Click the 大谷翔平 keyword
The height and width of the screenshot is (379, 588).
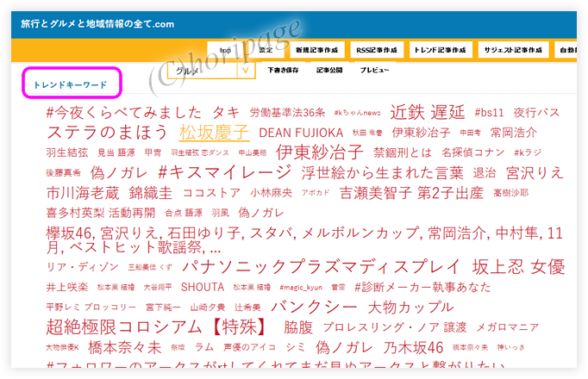[x=158, y=287]
